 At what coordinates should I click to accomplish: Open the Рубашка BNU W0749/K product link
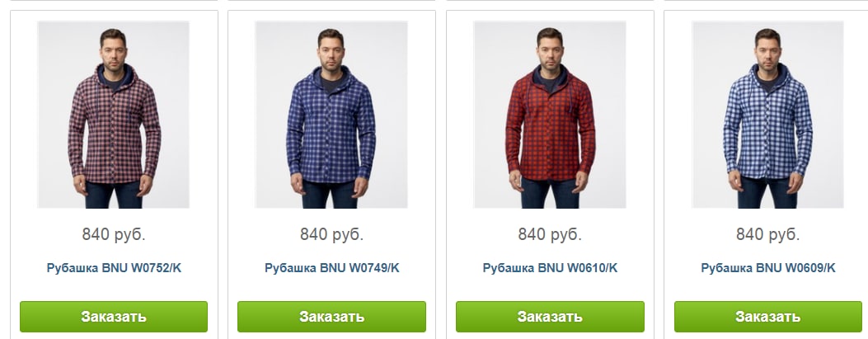pyautogui.click(x=331, y=268)
